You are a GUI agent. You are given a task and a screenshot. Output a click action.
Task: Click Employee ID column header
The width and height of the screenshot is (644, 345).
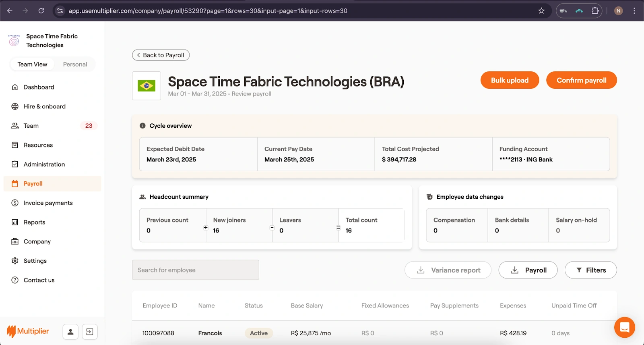click(160, 306)
